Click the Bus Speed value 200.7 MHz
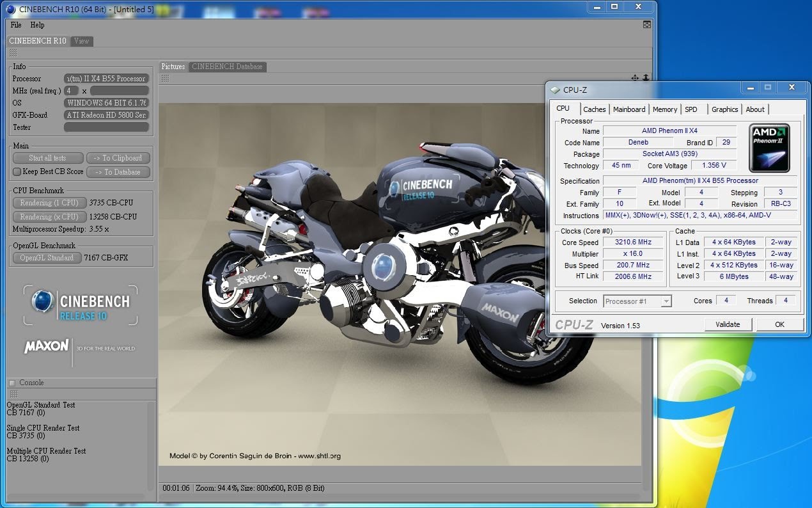812x508 pixels. pyautogui.click(x=634, y=266)
